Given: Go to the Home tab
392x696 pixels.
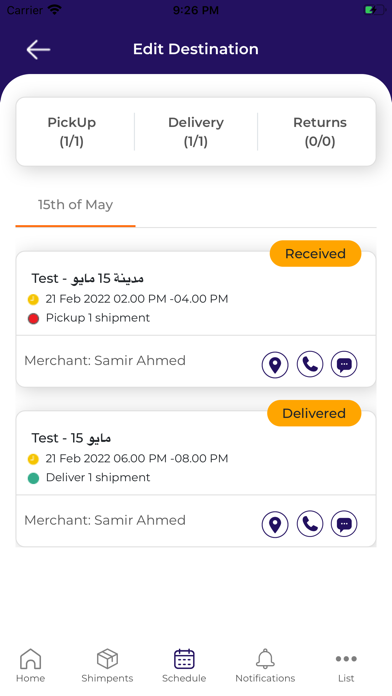Looking at the screenshot, I should (x=31, y=665).
